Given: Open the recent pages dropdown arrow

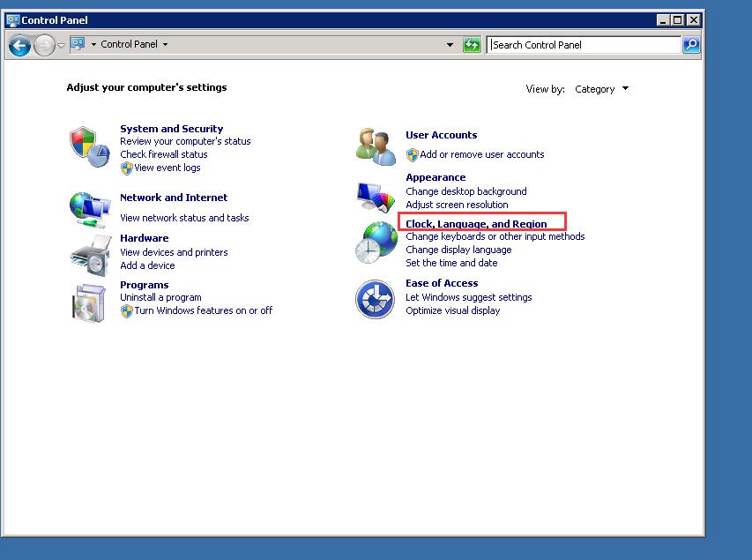Looking at the screenshot, I should [x=61, y=45].
